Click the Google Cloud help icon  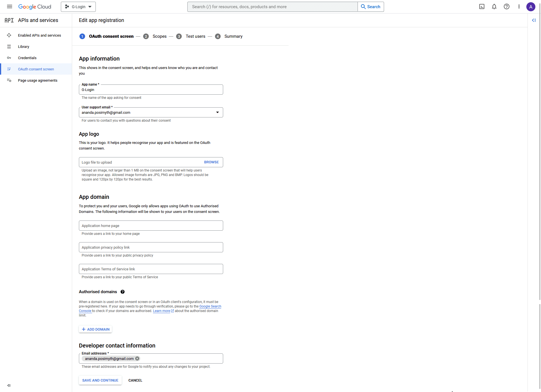pyautogui.click(x=507, y=6)
